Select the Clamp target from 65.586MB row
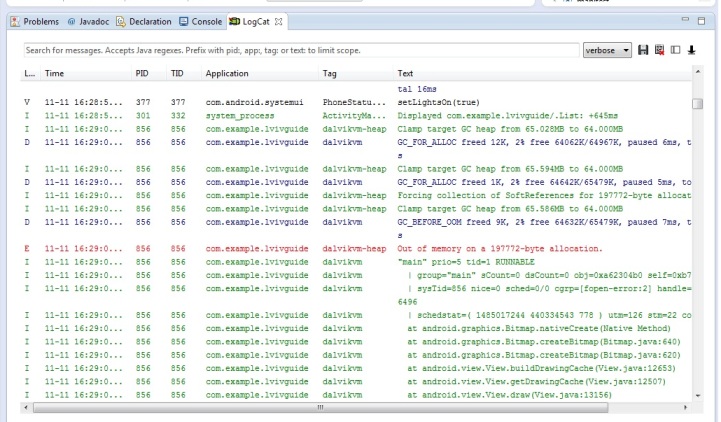Image resolution: width=721 pixels, height=422 pixels. pos(356,209)
